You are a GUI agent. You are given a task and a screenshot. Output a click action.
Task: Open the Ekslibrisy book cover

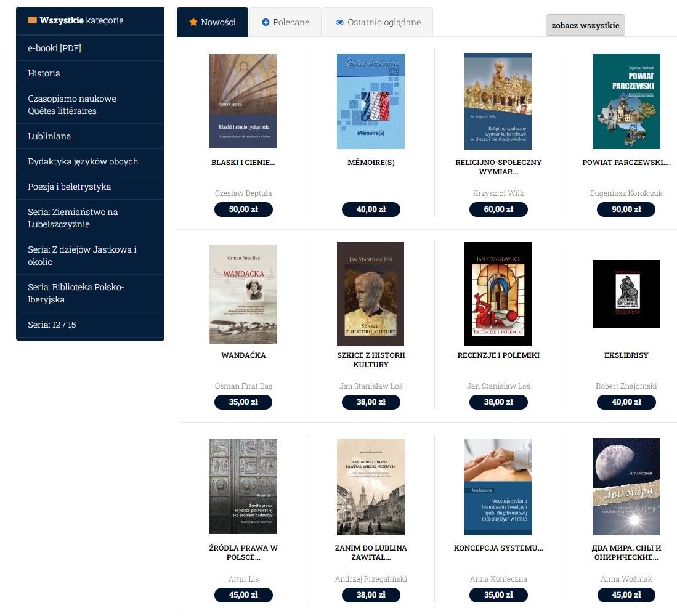(626, 294)
